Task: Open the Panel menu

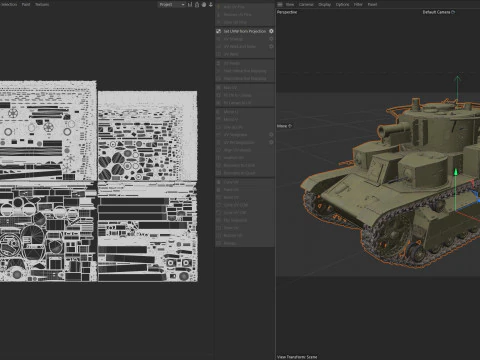Action: point(372,4)
